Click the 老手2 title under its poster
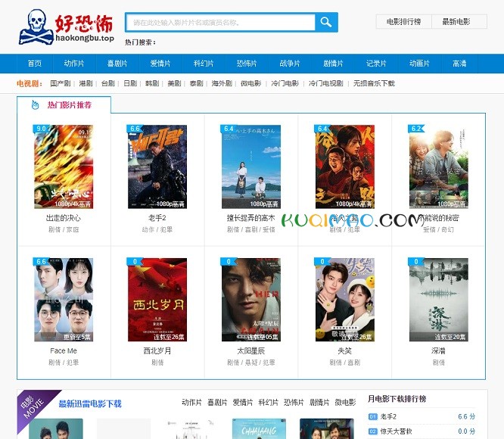The height and width of the screenshot is (439, 504). (x=157, y=218)
